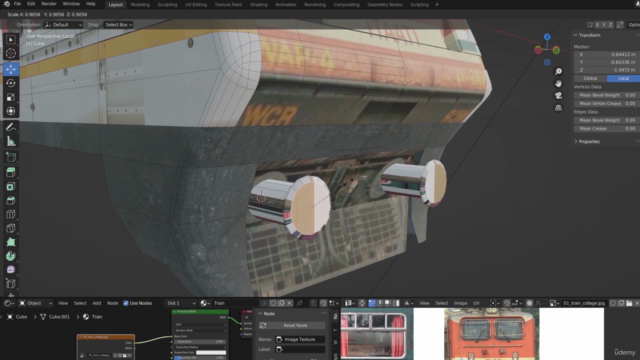Toggle the proportional editing circle in the image editor header
The image size is (640, 360).
point(529,303)
